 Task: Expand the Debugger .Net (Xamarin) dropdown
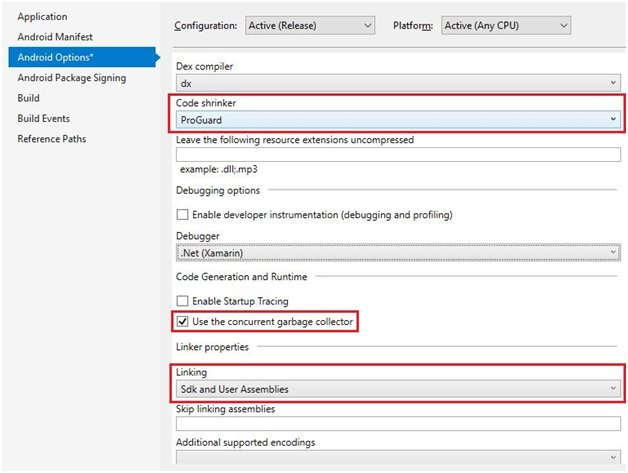[397, 253]
